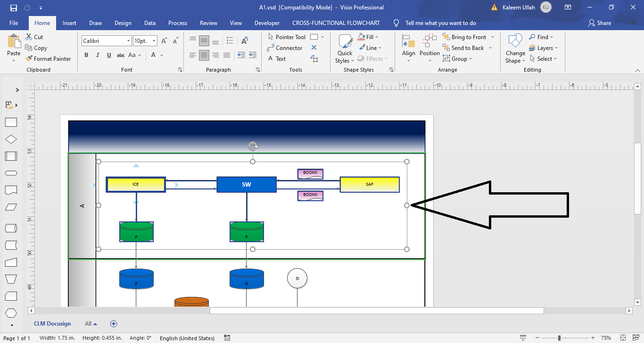644x343 pixels.
Task: Open the CLM Docusign page tab
Action: click(52, 324)
